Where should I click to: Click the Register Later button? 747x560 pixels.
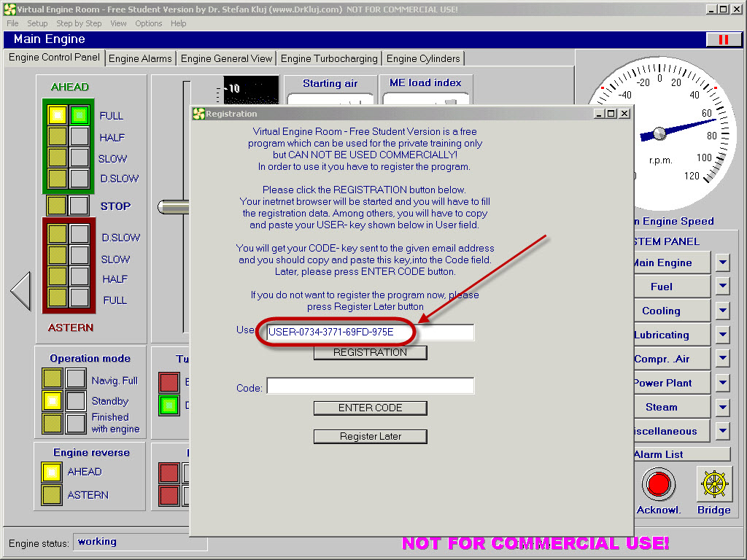[370, 437]
